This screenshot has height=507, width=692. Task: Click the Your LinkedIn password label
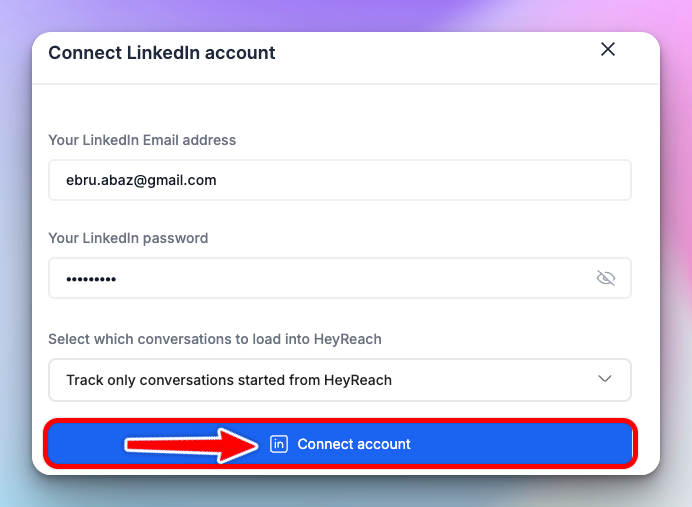[128, 238]
